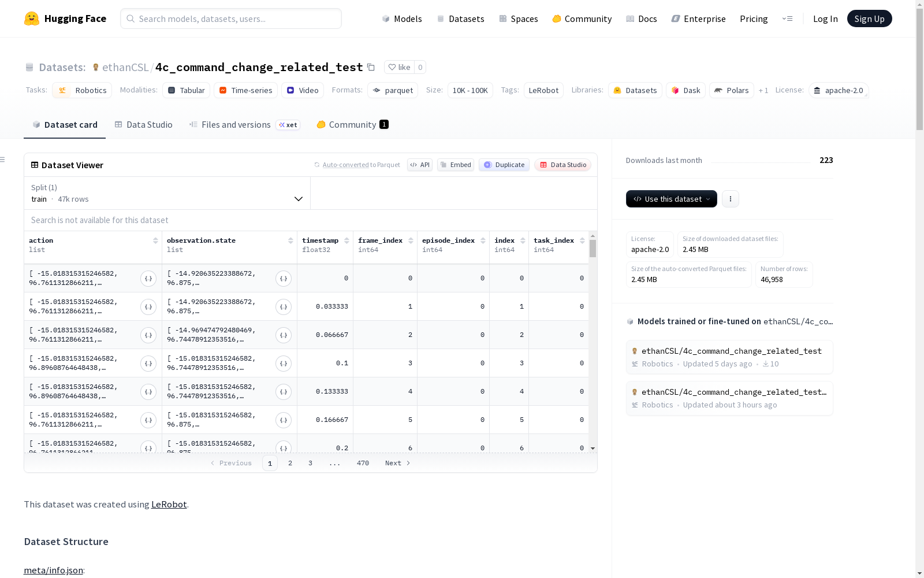Open the Pricing page
This screenshot has height=578, width=924.
pos(754,19)
